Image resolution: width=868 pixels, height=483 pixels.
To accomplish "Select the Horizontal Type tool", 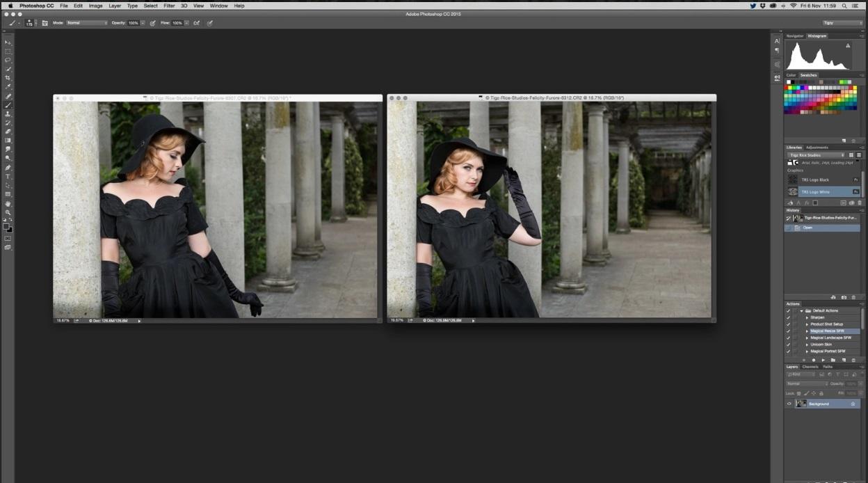I will click(x=8, y=177).
